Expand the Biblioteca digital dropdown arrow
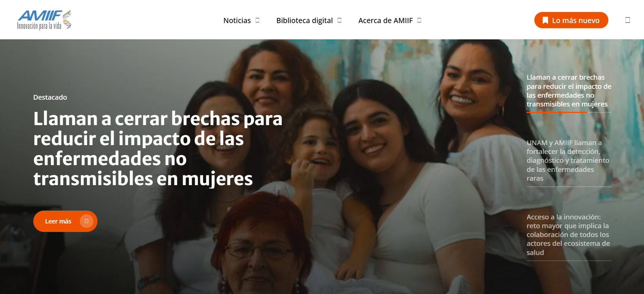The height and width of the screenshot is (294, 644). pyautogui.click(x=339, y=20)
